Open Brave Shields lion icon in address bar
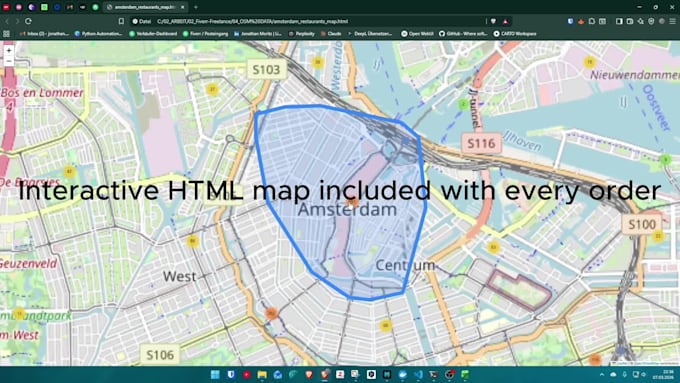Screen dimensions: 680x383 494,21
